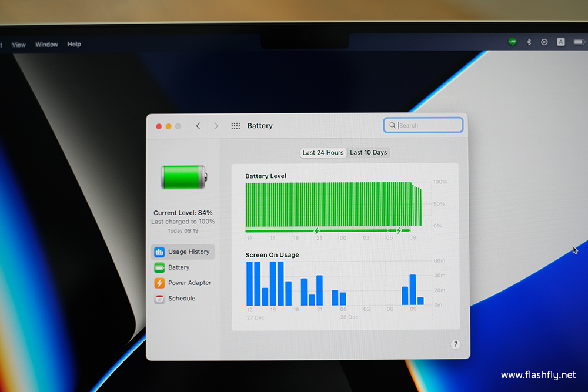Open the Window menu
The height and width of the screenshot is (392, 588).
click(x=46, y=45)
